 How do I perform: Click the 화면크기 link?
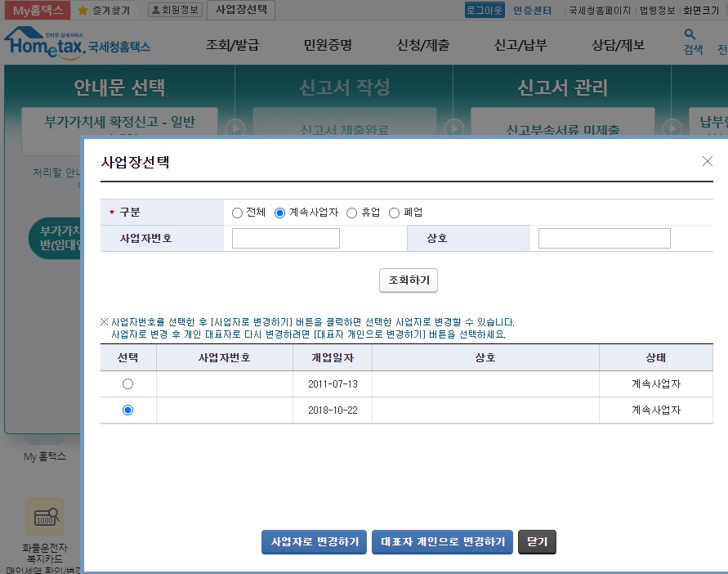(x=700, y=11)
